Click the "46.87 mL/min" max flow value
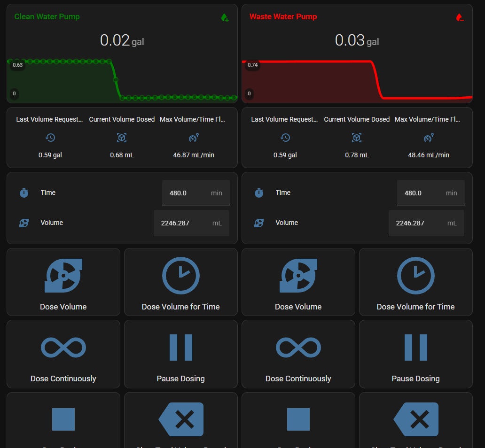This screenshot has height=448, width=485. 194,155
